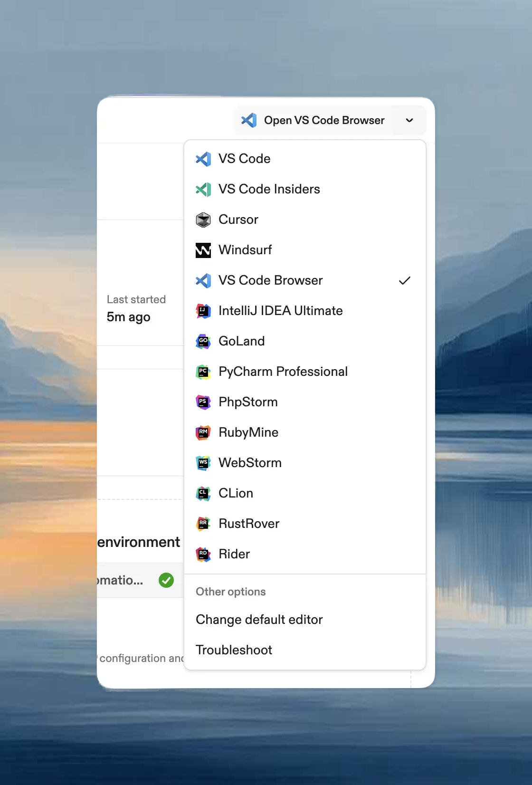Click the CLion icon
This screenshot has height=785, width=532.
click(x=203, y=493)
